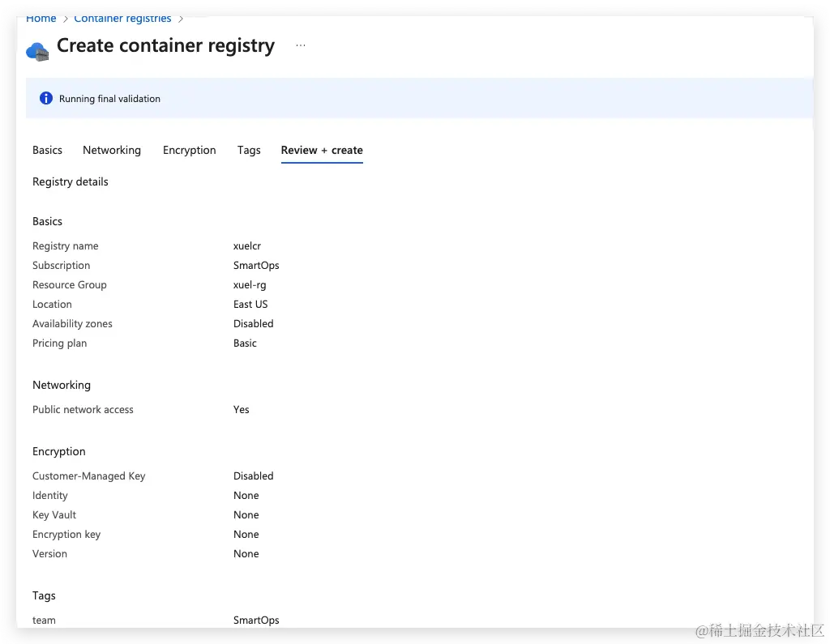Screen dimensions: 830x644
Task: Select Availability zones value Disabled
Action: [x=254, y=323]
